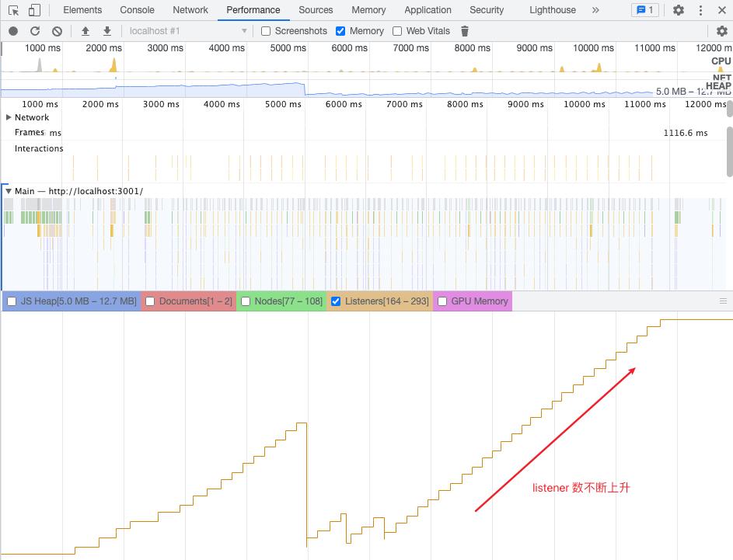Switch to the Console tab
This screenshot has height=560, width=733.
[x=137, y=10]
